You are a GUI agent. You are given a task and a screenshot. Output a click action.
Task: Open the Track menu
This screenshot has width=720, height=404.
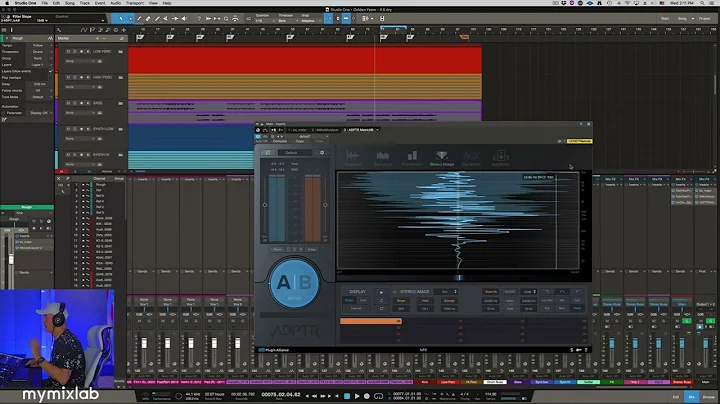(x=85, y=3)
